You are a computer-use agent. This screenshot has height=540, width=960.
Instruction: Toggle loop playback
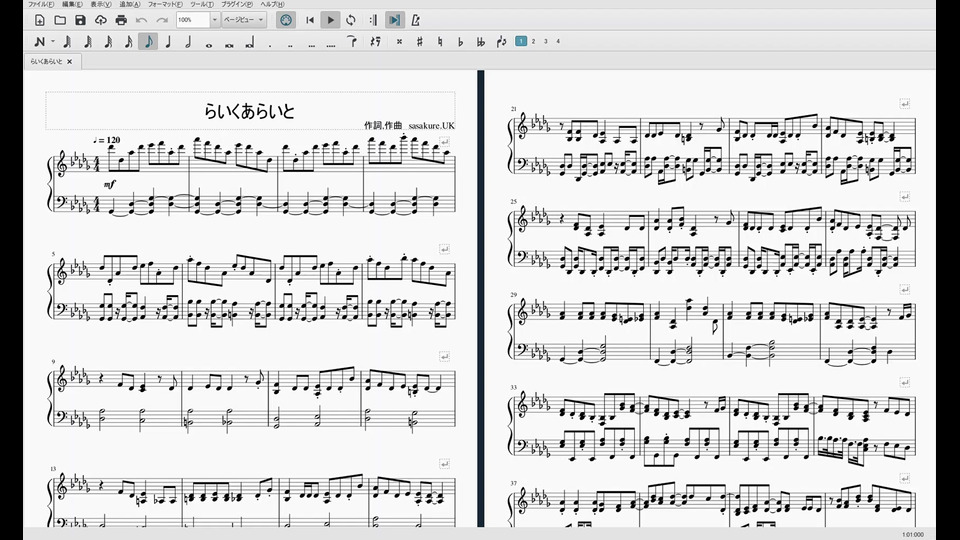[x=351, y=20]
